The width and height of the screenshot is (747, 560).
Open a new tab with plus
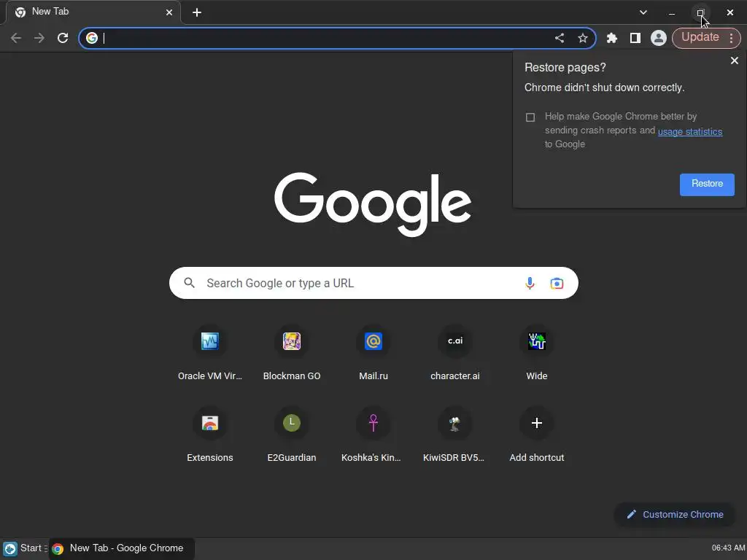pos(197,13)
